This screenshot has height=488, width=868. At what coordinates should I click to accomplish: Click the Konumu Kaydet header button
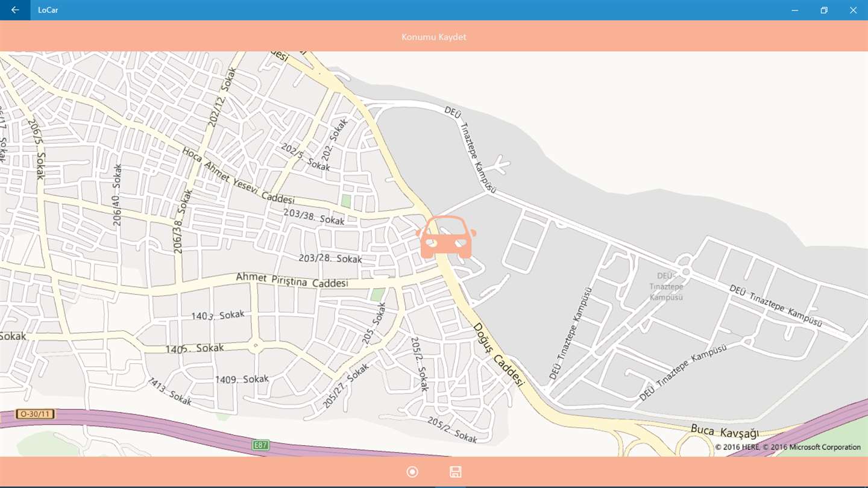[x=434, y=37]
